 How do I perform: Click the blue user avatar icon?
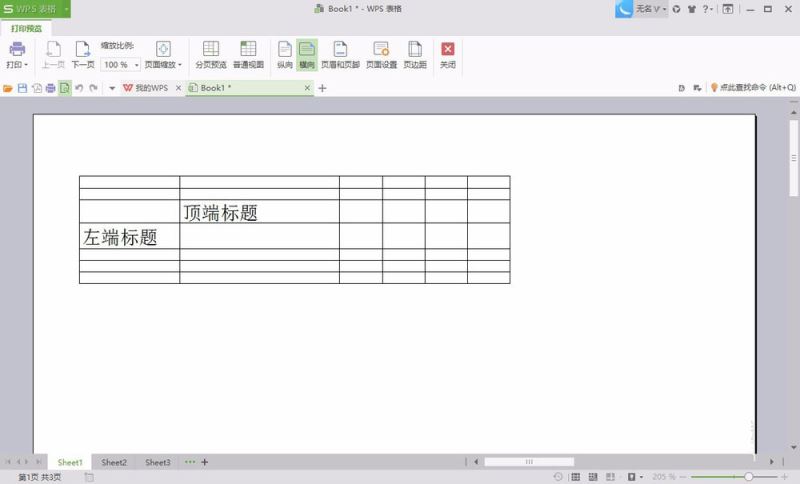pos(624,9)
